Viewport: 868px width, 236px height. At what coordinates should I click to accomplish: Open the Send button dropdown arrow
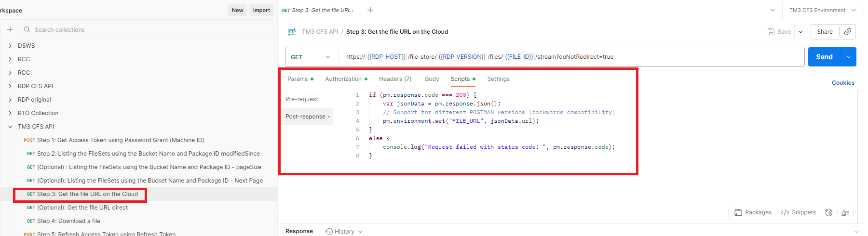[848, 57]
